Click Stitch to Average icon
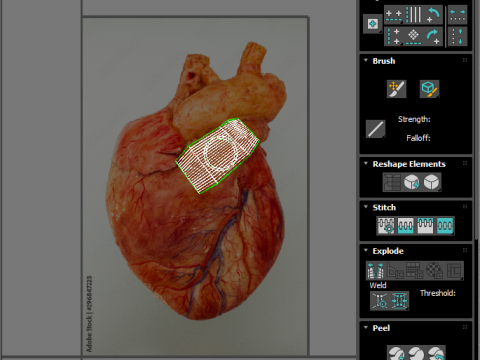The width and height of the screenshot is (480, 360). [x=406, y=225]
